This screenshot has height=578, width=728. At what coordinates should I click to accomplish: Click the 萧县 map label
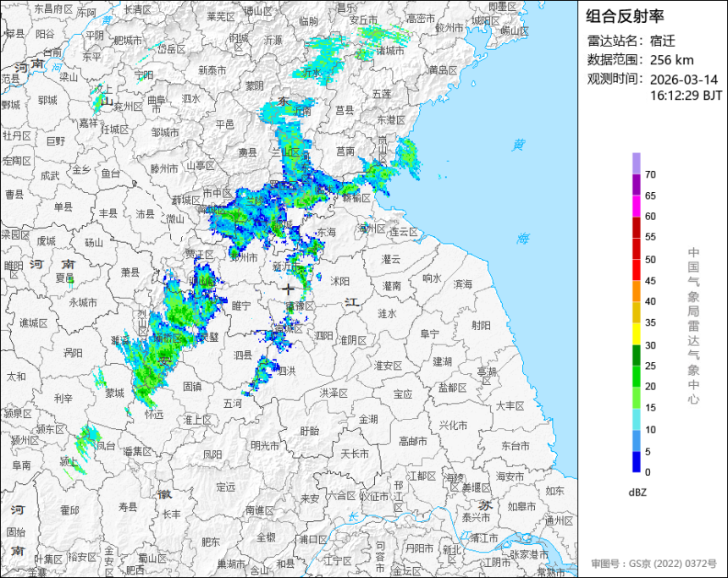click(x=130, y=272)
